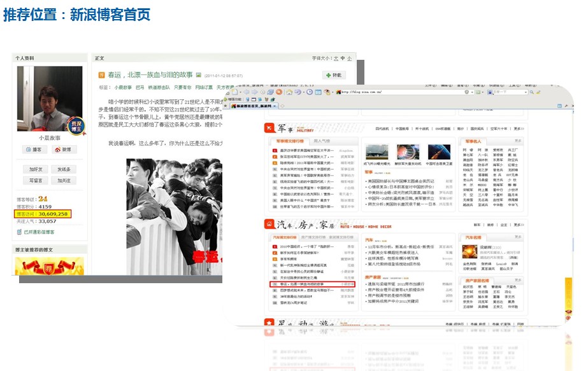
Task: Open the 工具 menu in the browser
Action: (514, 85)
